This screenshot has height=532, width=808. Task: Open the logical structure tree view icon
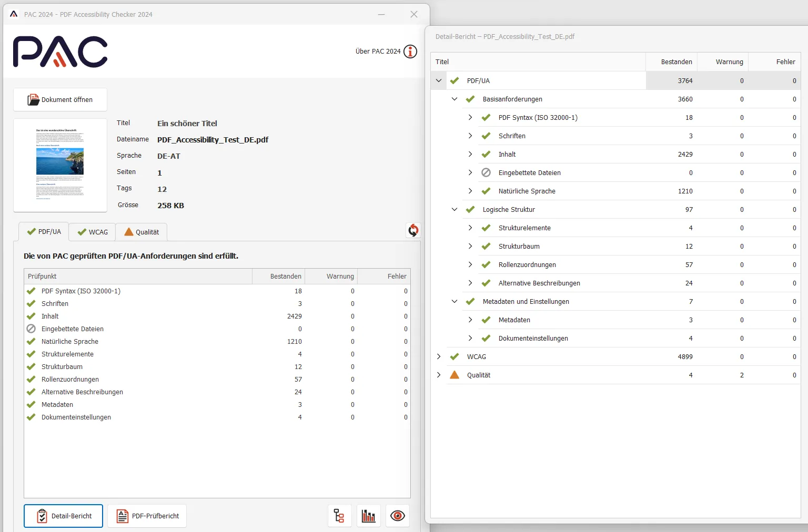(x=339, y=516)
